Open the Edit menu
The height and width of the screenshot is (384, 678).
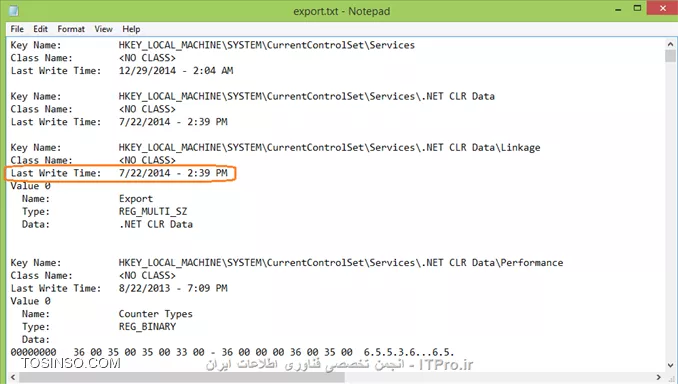(40, 29)
